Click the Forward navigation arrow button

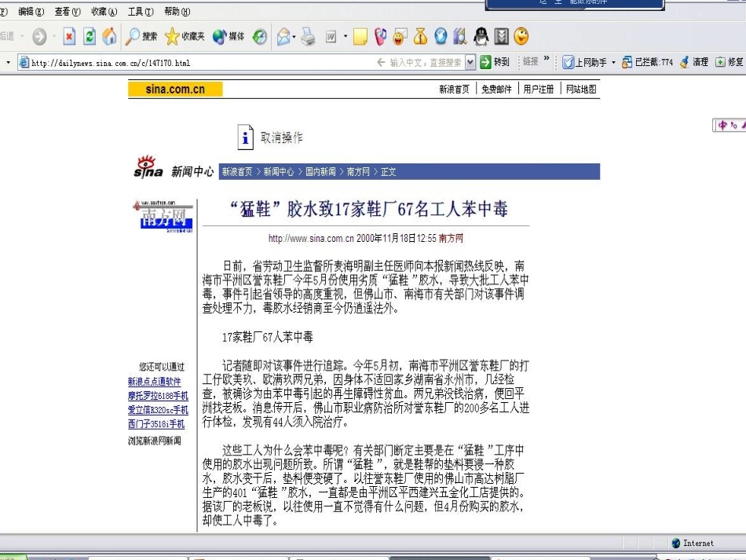point(39,36)
